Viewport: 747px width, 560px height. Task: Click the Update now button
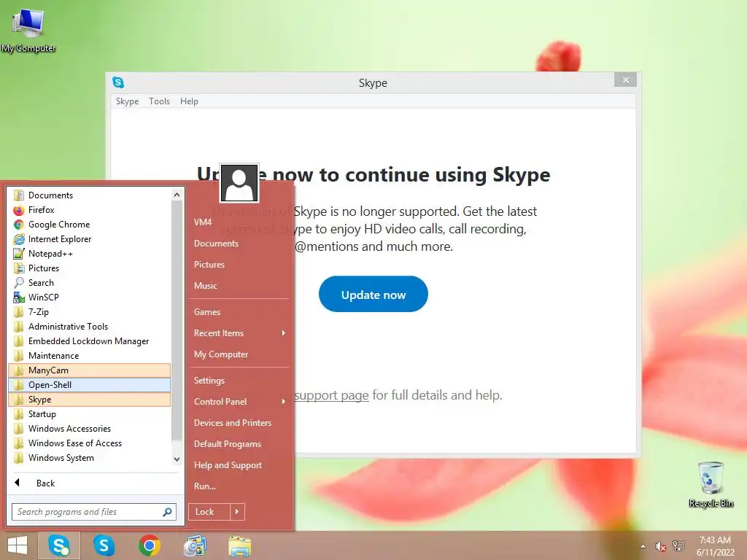[x=373, y=295]
